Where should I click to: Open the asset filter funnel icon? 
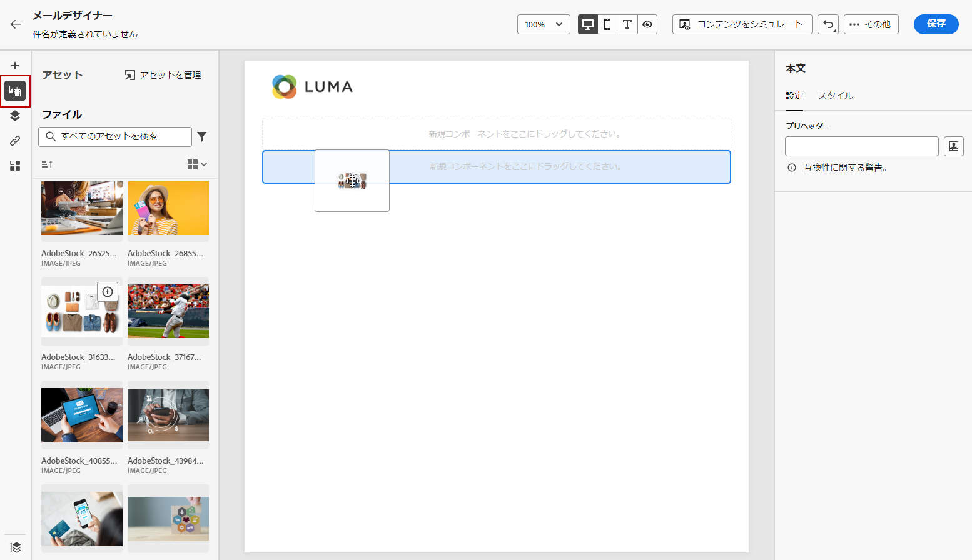click(201, 136)
